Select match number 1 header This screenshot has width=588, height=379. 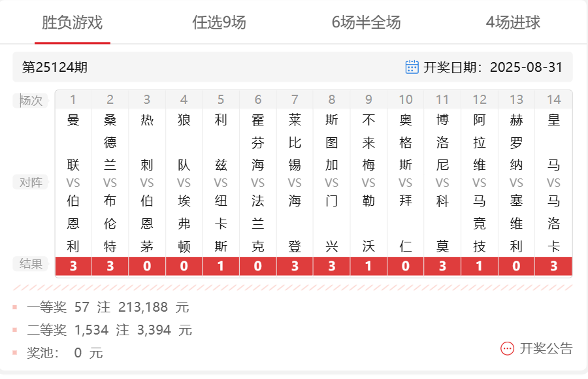(73, 99)
